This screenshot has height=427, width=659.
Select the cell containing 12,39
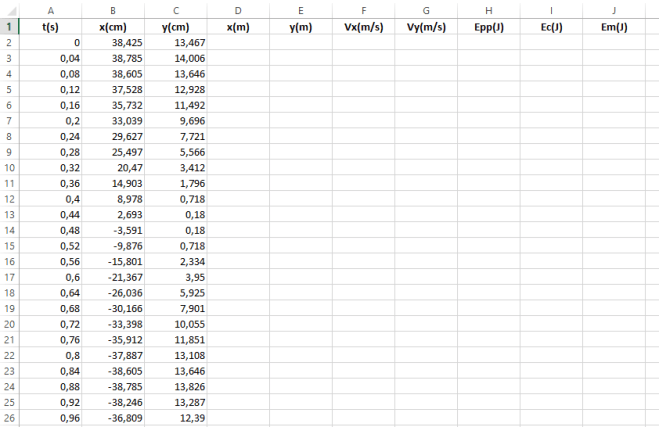tap(175, 416)
